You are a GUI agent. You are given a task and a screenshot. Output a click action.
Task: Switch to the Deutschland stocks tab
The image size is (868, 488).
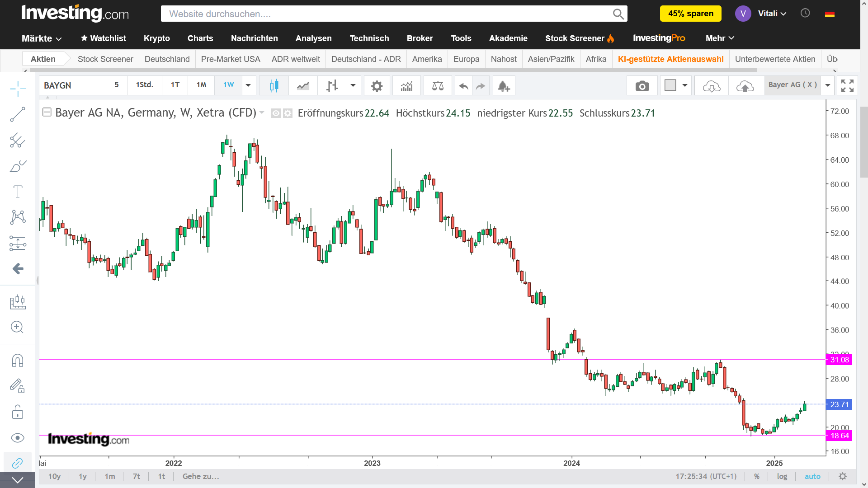167,59
